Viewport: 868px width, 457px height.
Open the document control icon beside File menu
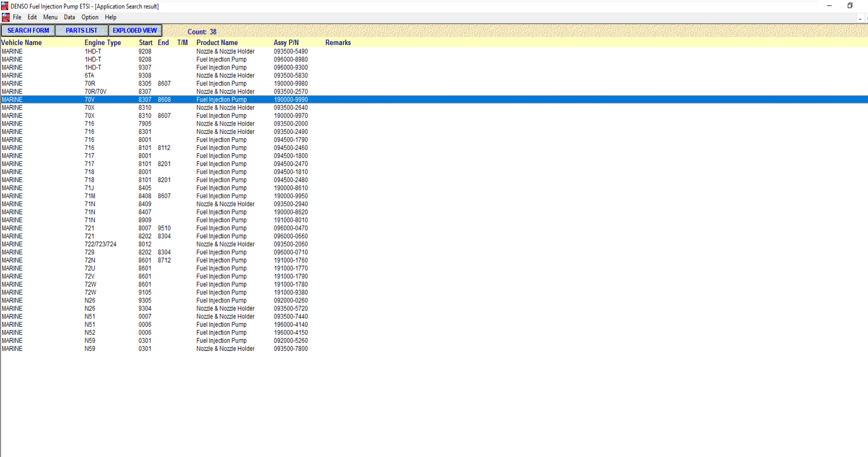[x=6, y=17]
